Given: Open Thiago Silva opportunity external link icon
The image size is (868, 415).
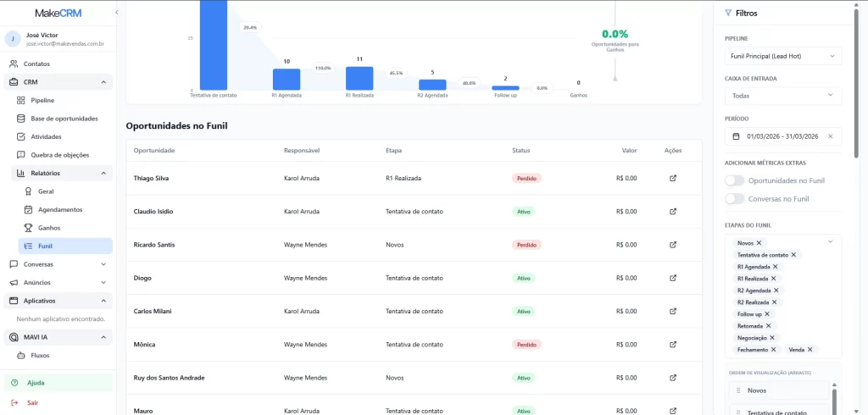Looking at the screenshot, I should (673, 179).
